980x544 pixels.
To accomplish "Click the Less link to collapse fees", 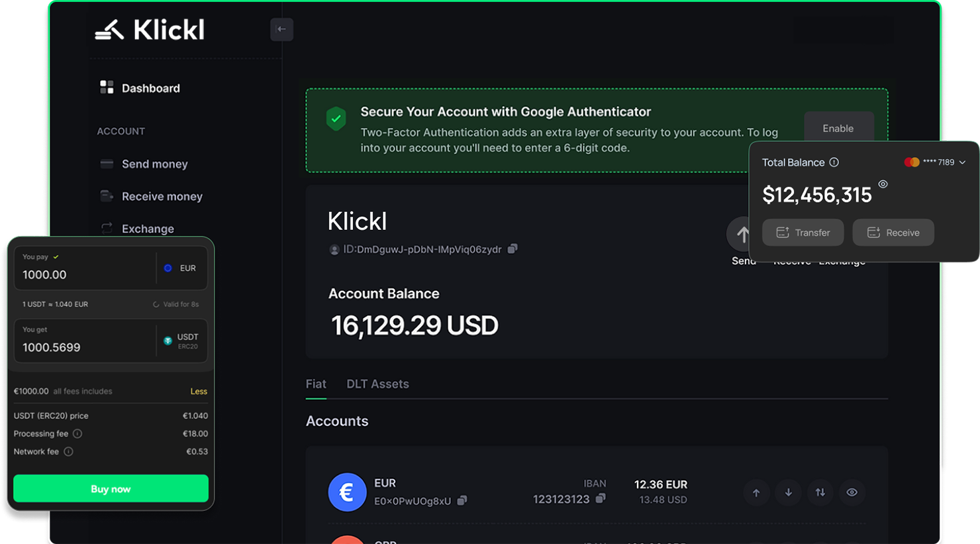I will coord(199,392).
